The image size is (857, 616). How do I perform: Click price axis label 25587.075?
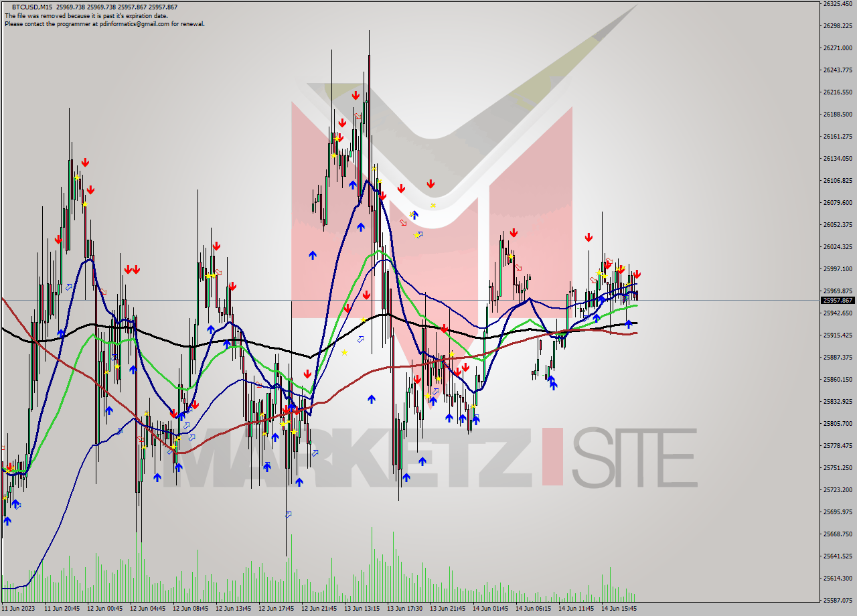pyautogui.click(x=838, y=600)
